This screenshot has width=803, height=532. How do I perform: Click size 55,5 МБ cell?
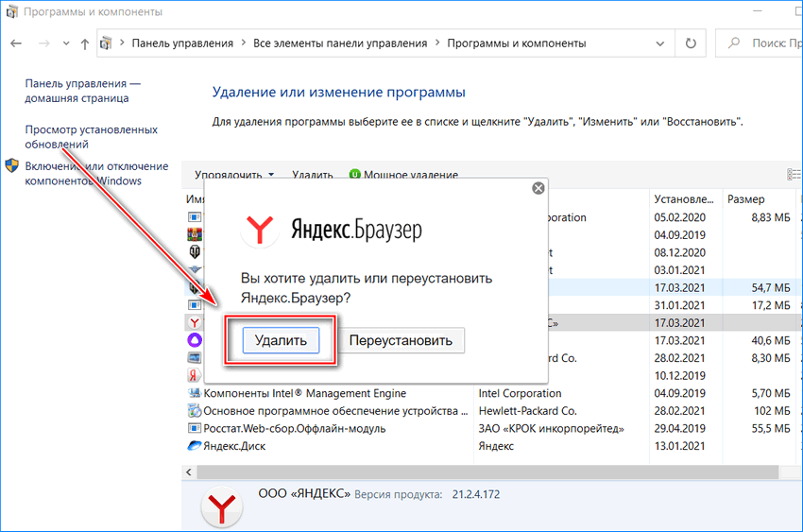coord(771,429)
